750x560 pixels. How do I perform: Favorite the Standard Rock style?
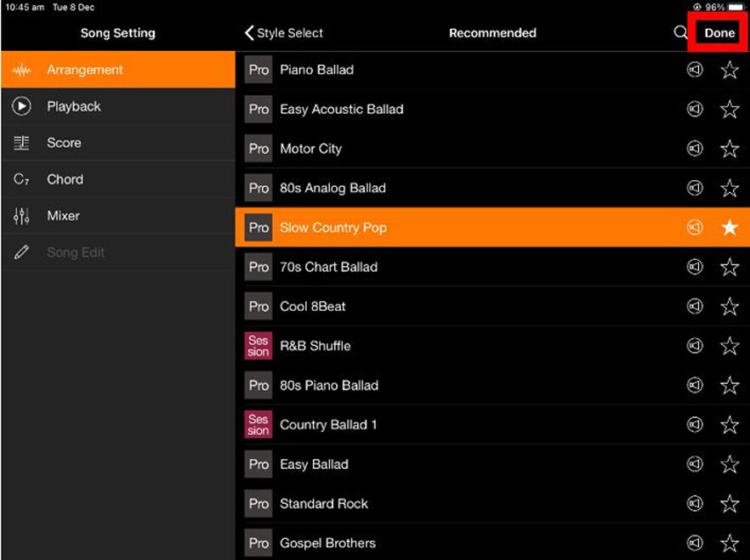730,504
